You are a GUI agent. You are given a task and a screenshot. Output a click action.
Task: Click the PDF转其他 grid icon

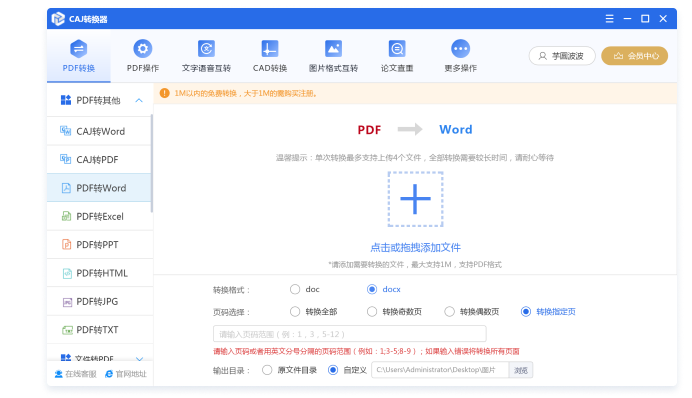click(66, 100)
